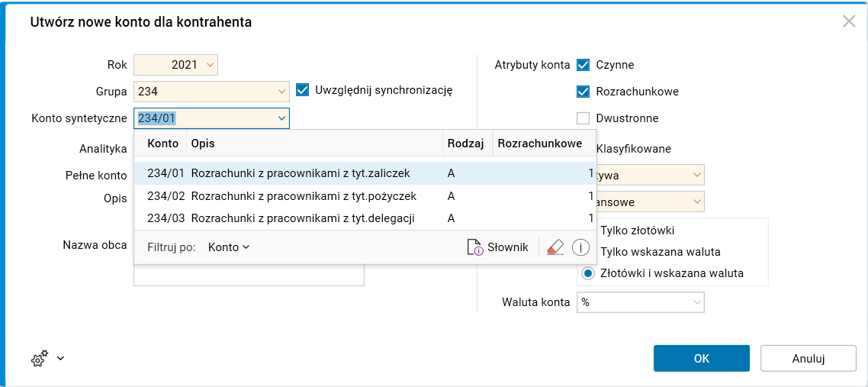This screenshot has width=868, height=387.
Task: Uncheck the Czynne attribute
Action: [x=583, y=65]
